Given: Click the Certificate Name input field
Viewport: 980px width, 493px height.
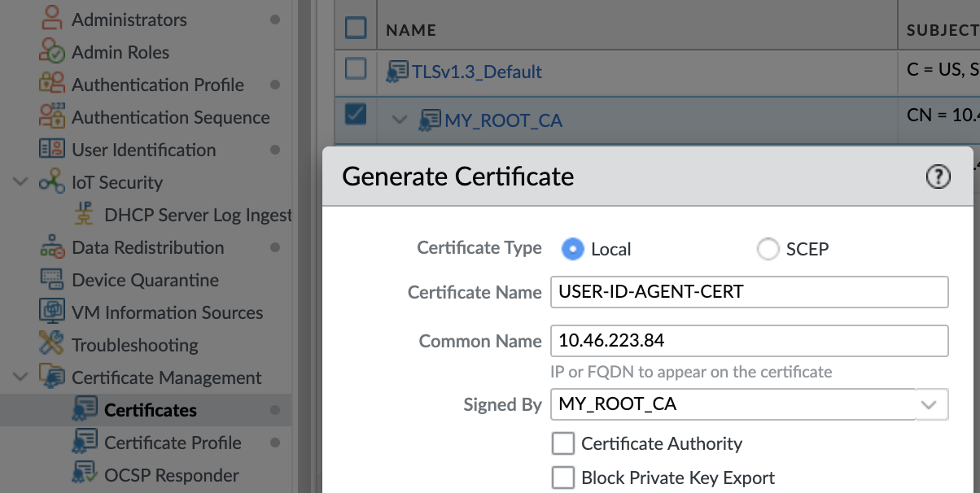Looking at the screenshot, I should pyautogui.click(x=749, y=292).
